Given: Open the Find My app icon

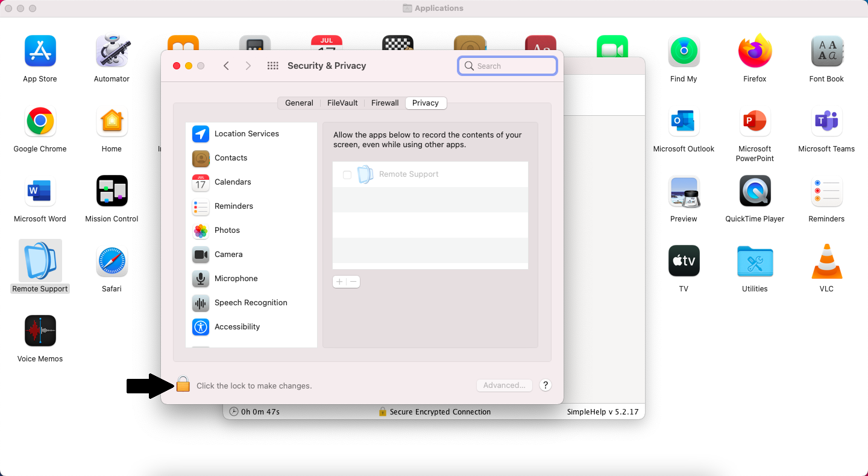Looking at the screenshot, I should point(684,51).
